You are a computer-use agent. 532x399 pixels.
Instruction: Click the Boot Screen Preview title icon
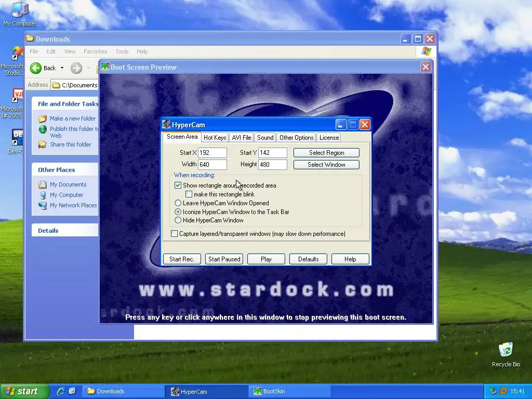tap(105, 66)
